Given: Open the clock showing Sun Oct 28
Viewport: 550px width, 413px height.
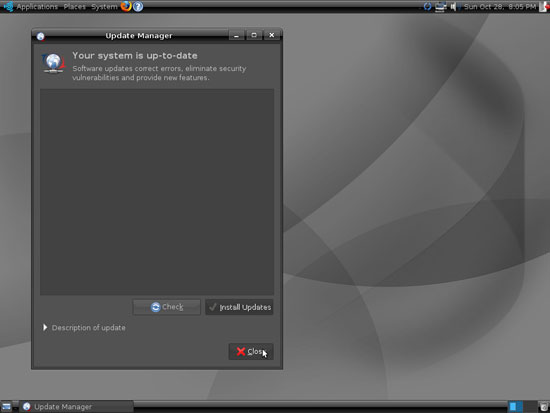Looking at the screenshot, I should [x=499, y=7].
